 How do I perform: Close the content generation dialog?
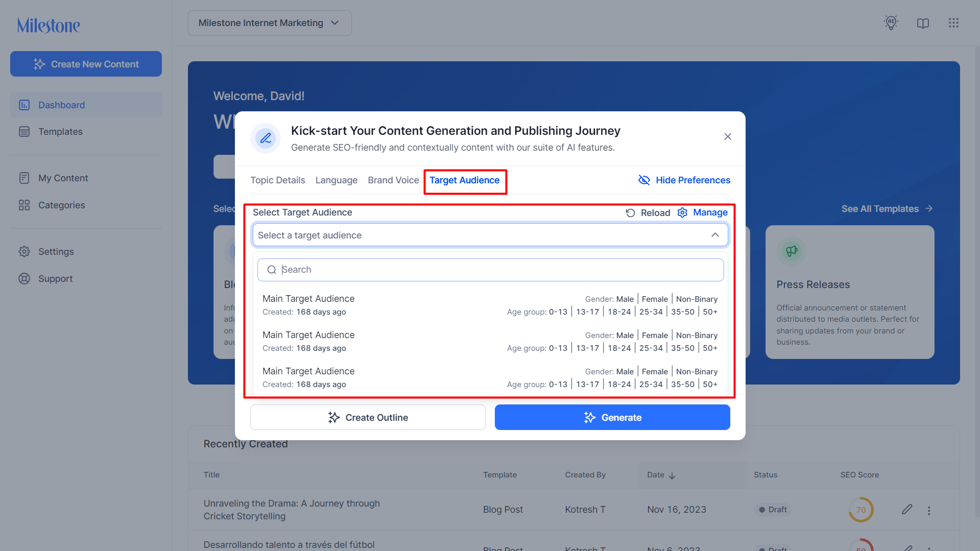728,136
